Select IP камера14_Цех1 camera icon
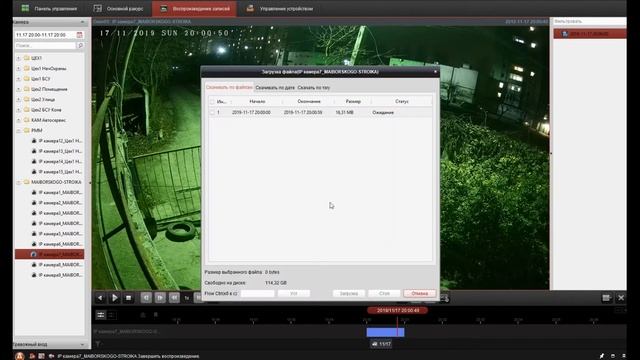Image resolution: width=640 pixels, height=360 pixels. 34,162
